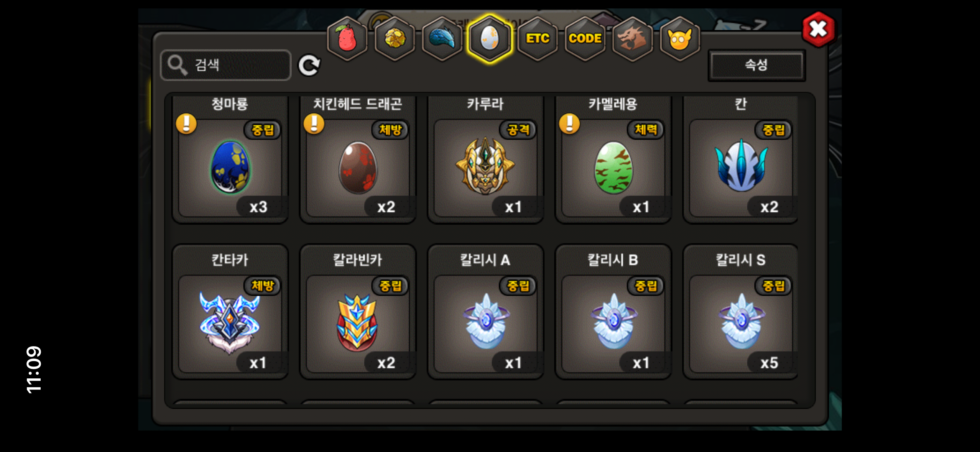The image size is (980, 452).
Task: Focus the 검색 search field
Action: coord(226,65)
